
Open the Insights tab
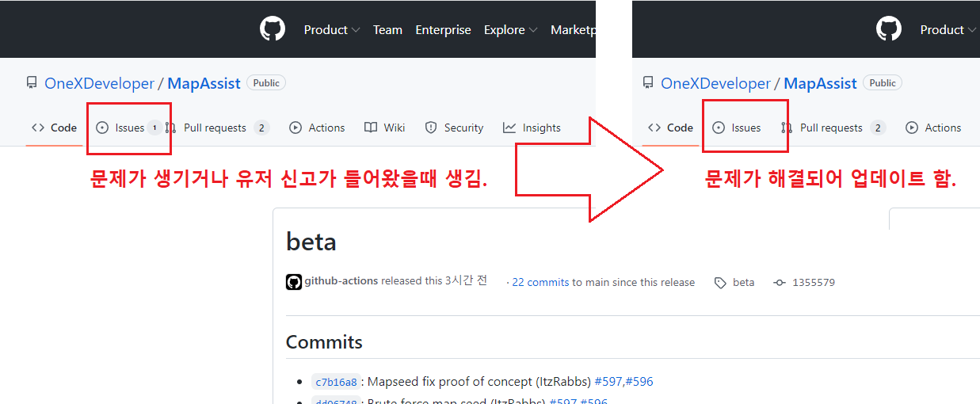[x=532, y=128]
